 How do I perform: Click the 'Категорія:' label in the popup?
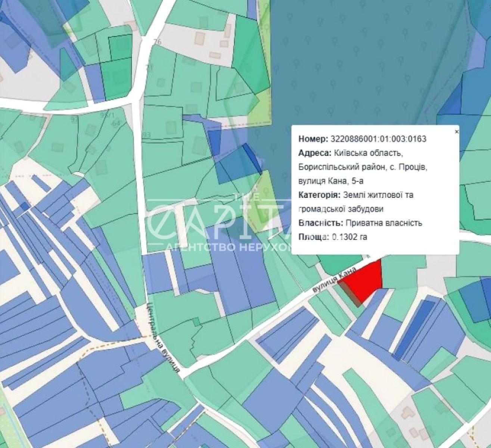(319, 195)
